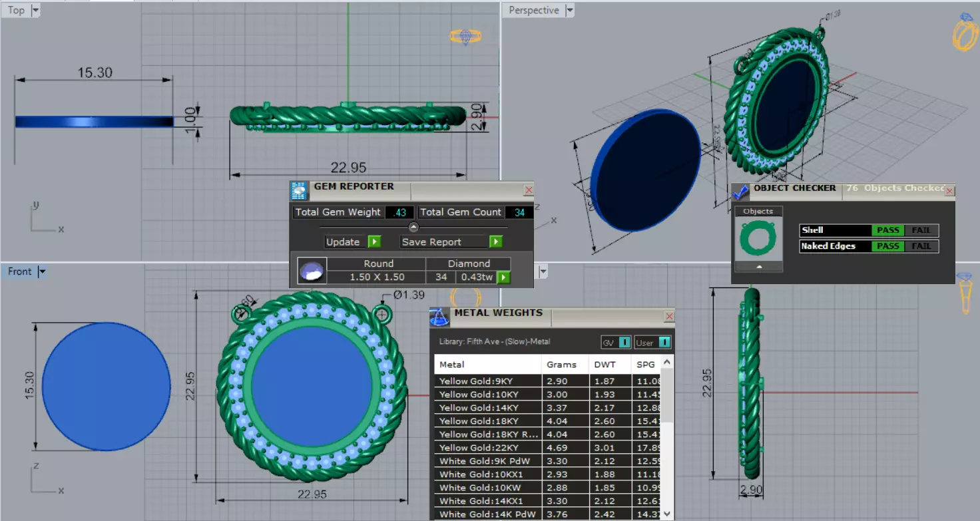This screenshot has width=980, height=521.
Task: Select the White Gold:14K PdW row
Action: [549, 514]
